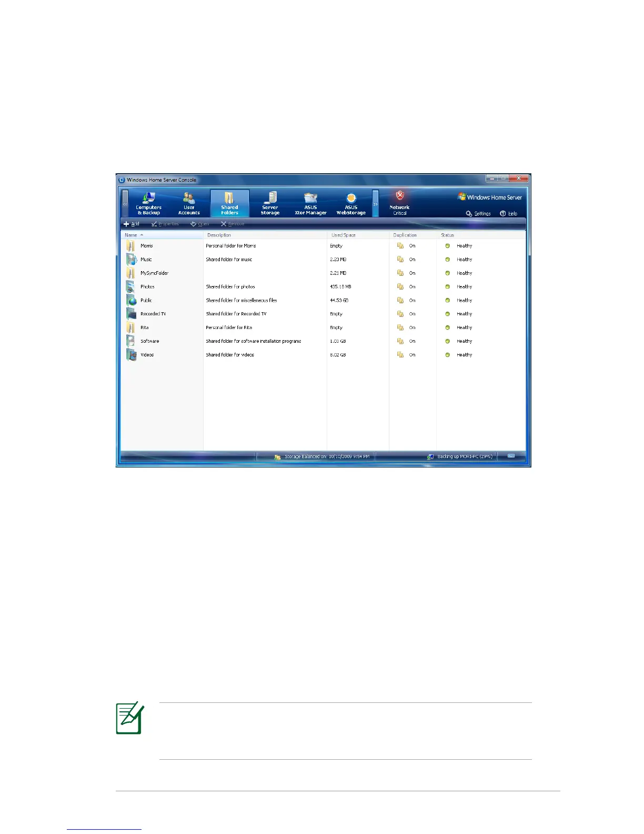The image size is (644, 834).
Task: Sort by the Description column header
Action: 265,235
